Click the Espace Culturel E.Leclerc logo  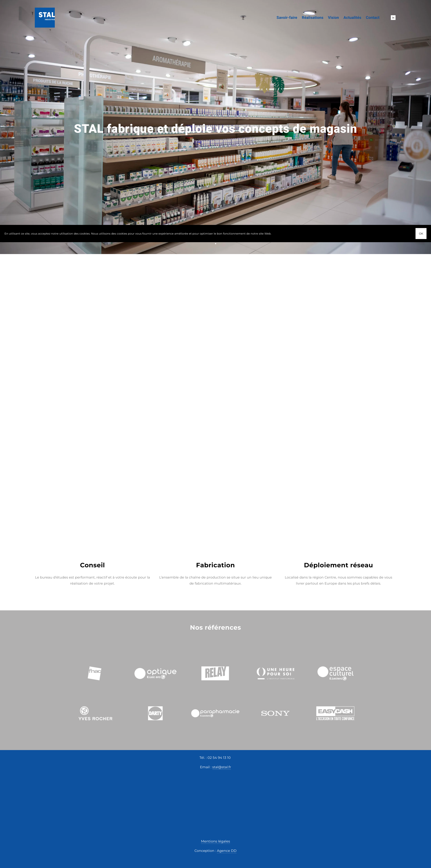(x=336, y=673)
